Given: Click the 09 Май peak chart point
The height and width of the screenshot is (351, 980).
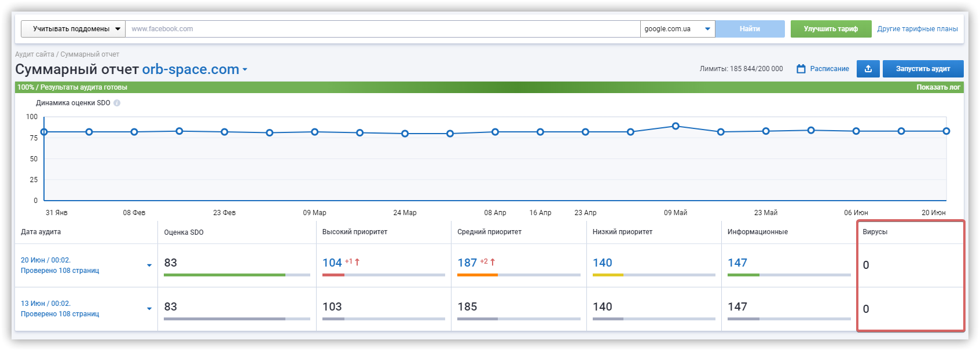Looking at the screenshot, I should point(676,126).
